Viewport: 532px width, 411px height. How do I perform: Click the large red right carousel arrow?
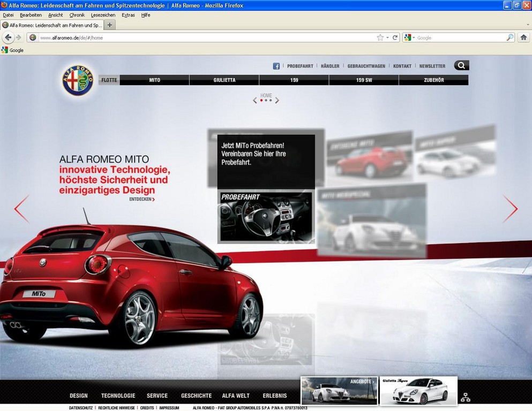[x=510, y=209]
